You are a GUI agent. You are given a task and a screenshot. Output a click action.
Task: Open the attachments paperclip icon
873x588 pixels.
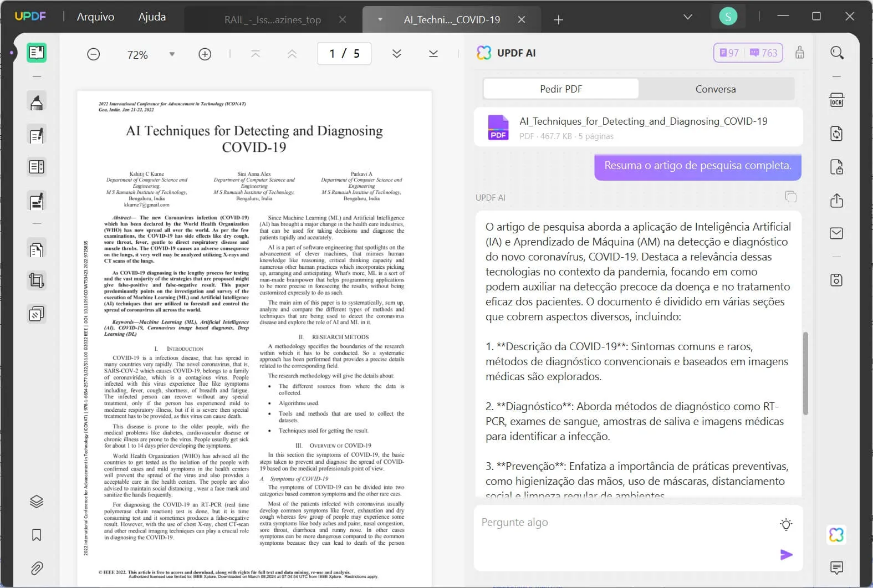[37, 568]
